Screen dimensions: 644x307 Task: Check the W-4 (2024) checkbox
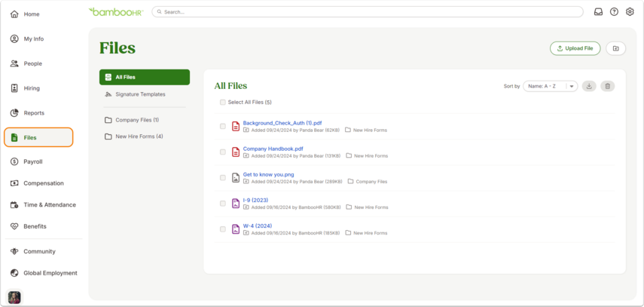coord(223,229)
